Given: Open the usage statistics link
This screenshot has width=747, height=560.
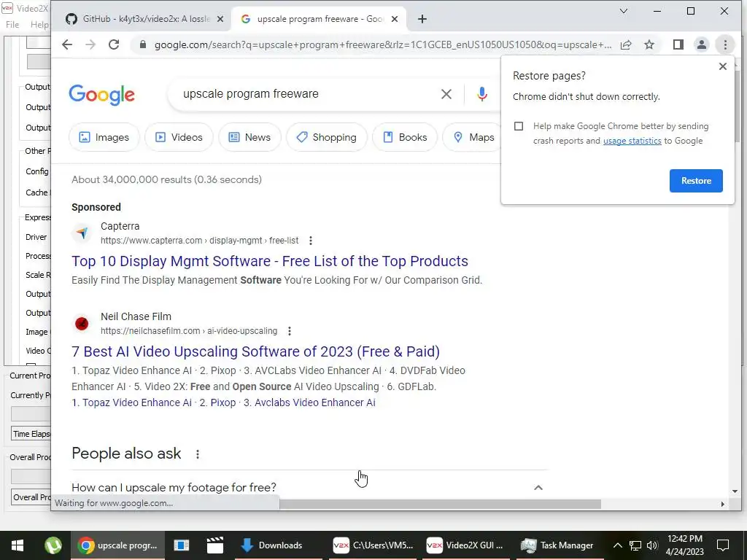Looking at the screenshot, I should tap(632, 141).
